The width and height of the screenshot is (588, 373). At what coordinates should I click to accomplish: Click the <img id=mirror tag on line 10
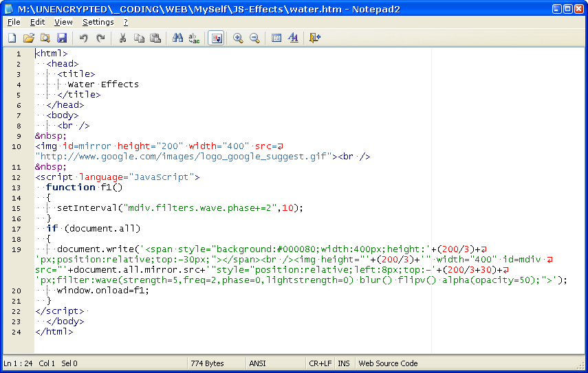pyautogui.click(x=73, y=146)
